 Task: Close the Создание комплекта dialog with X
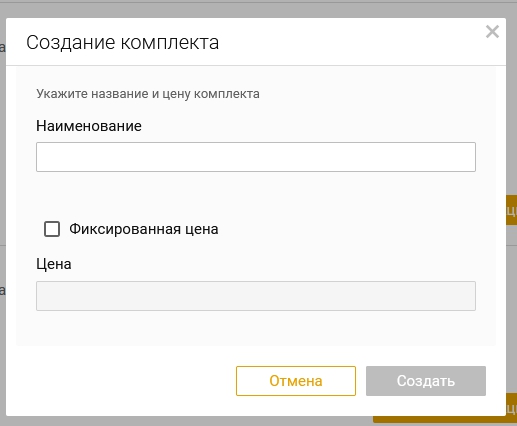(492, 32)
